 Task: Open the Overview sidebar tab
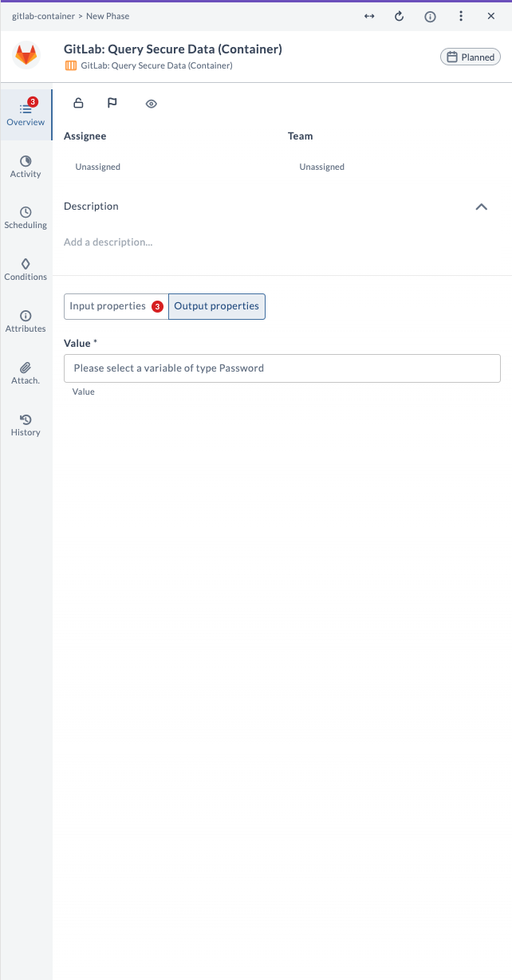point(26,114)
